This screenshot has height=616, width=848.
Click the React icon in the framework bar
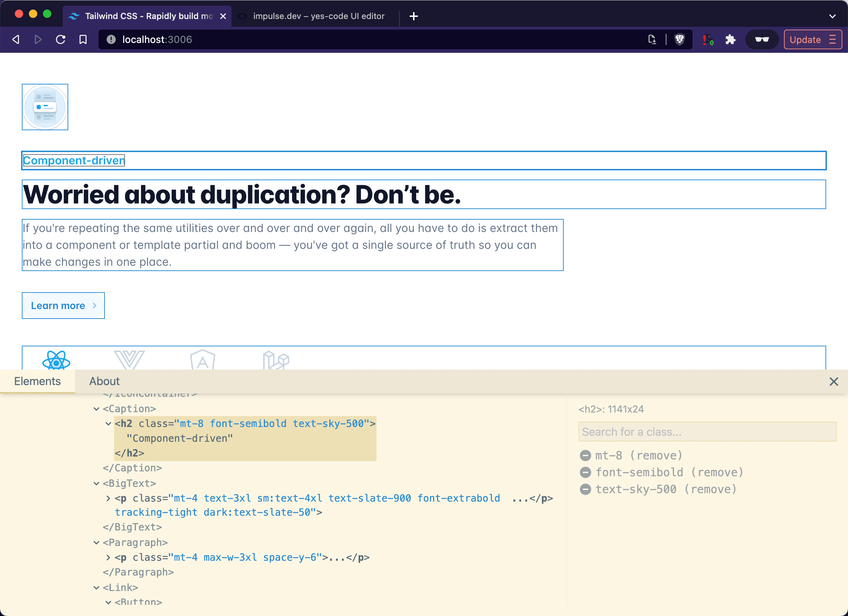pos(57,361)
